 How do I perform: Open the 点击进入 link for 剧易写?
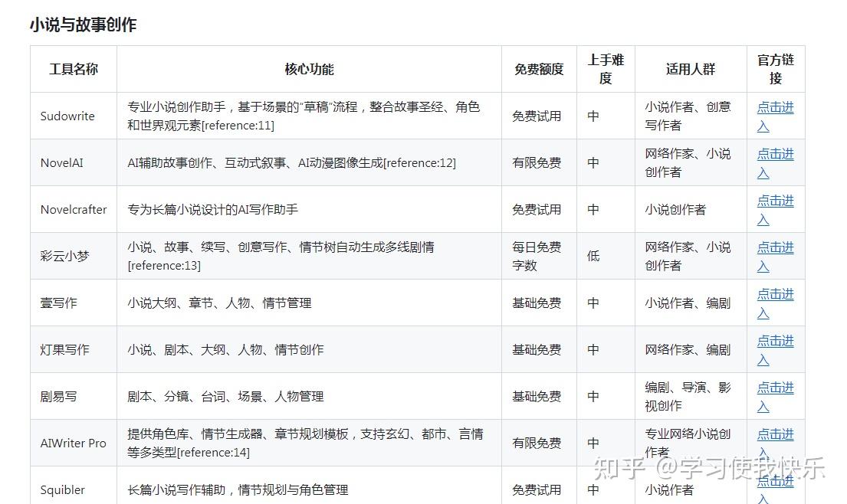coord(775,397)
